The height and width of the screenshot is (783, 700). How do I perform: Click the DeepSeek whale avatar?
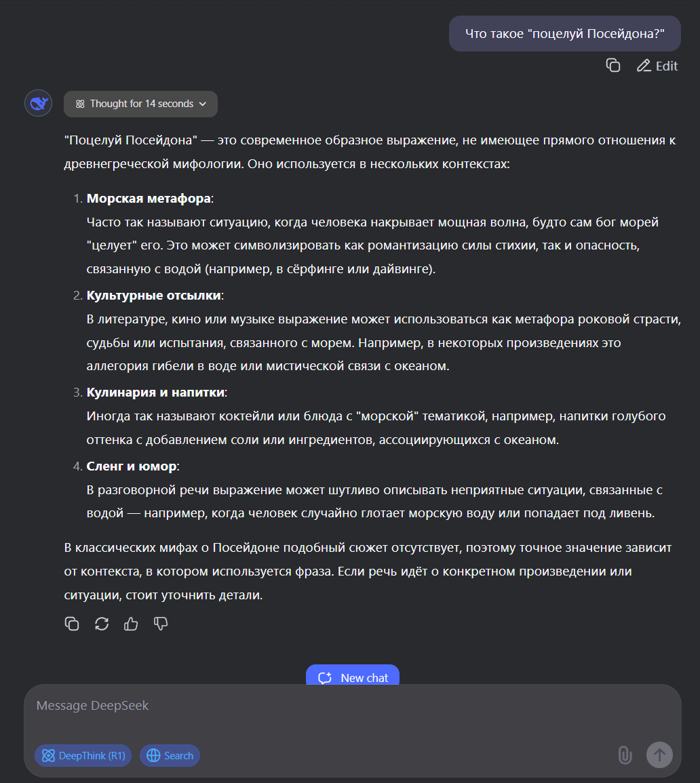coord(39,103)
